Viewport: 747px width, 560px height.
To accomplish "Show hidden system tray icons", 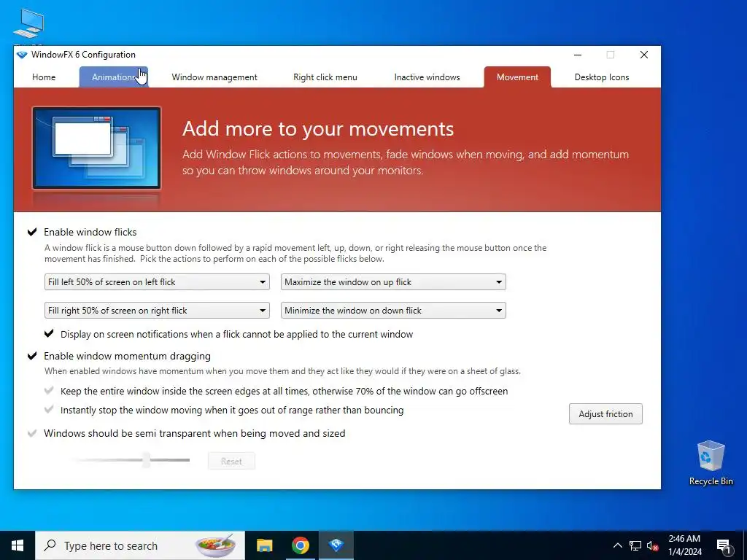I will [x=617, y=545].
